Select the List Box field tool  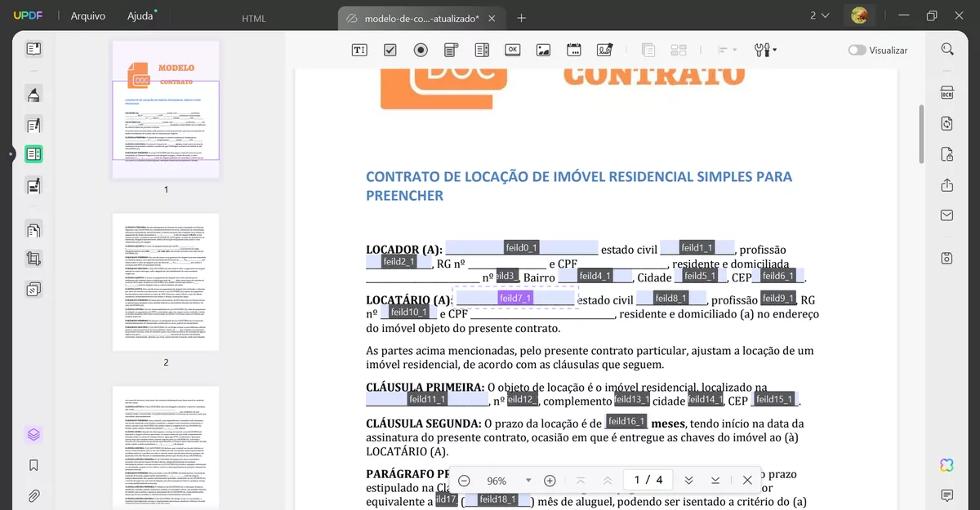click(482, 50)
